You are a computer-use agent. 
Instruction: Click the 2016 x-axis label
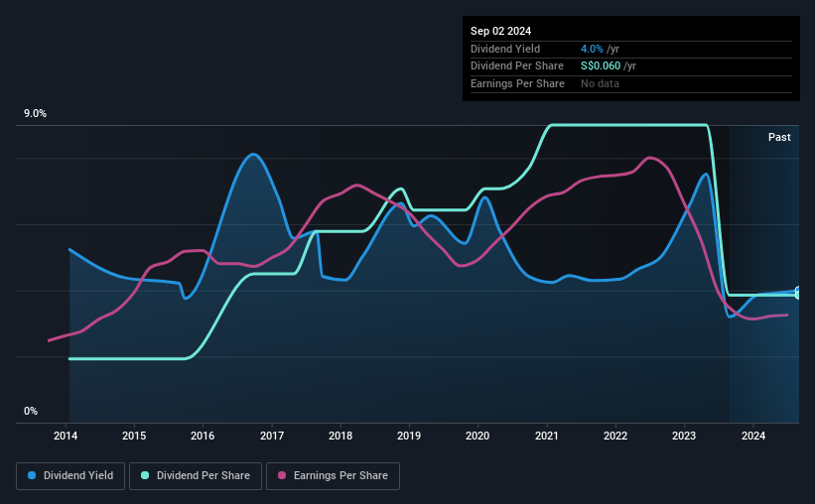[203, 436]
